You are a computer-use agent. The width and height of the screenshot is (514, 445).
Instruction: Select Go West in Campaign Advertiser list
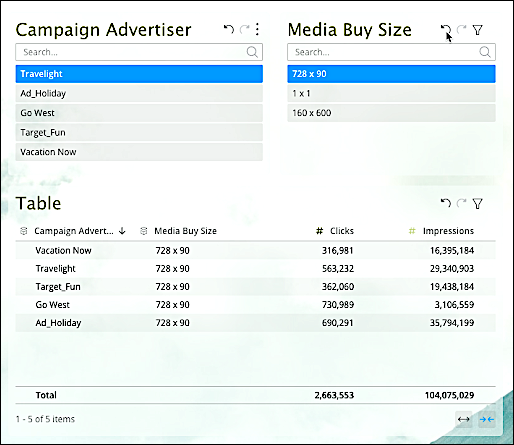pyautogui.click(x=139, y=113)
